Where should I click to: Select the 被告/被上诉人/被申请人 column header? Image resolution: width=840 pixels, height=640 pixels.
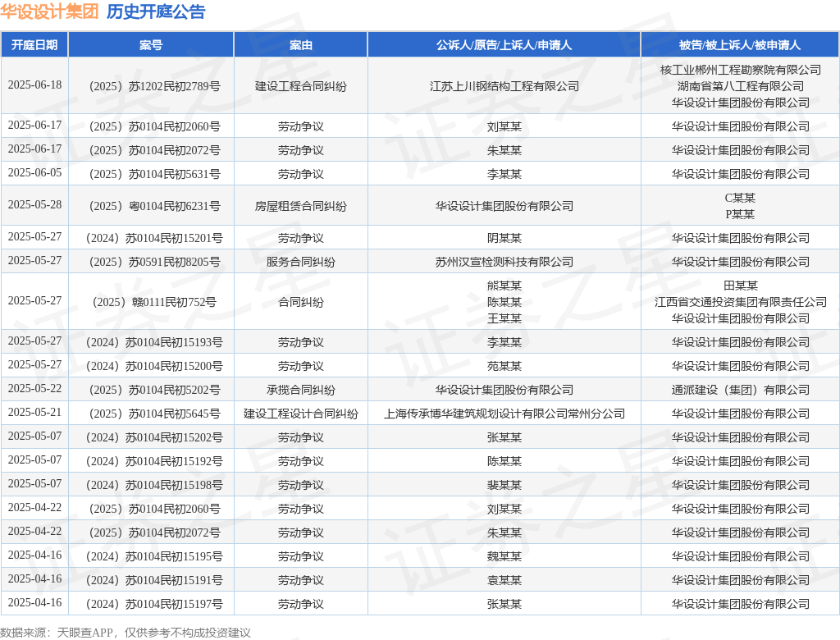[x=740, y=45]
